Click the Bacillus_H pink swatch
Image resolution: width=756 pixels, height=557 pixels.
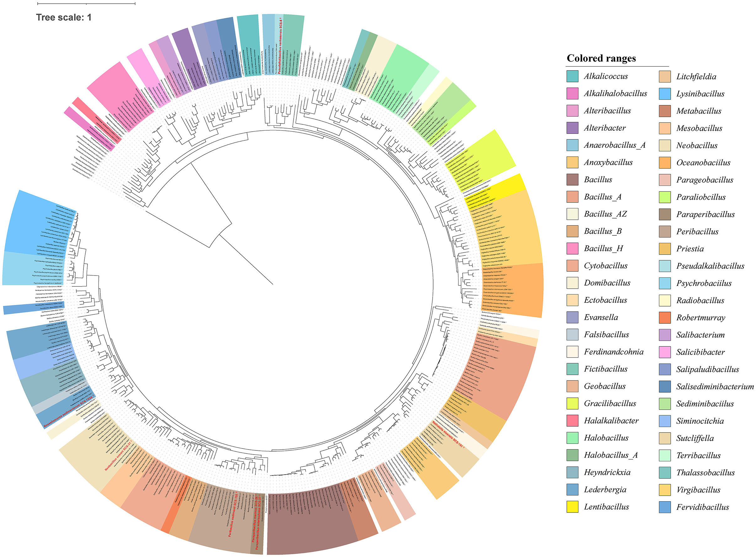tap(572, 249)
